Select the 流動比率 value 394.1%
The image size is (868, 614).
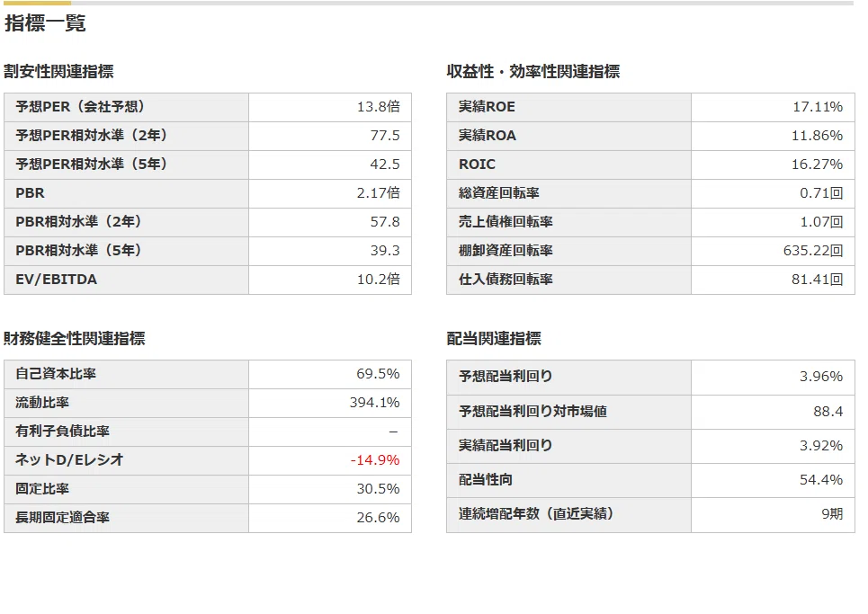[x=375, y=403]
